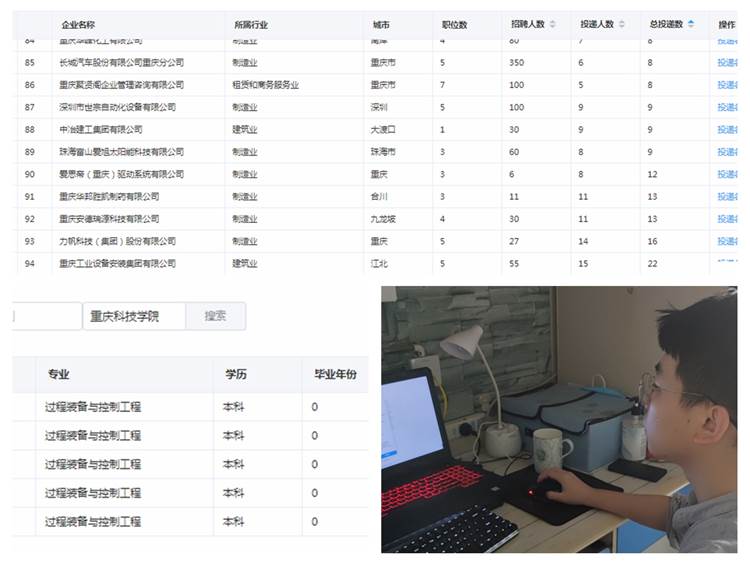Click the 搜索 search button
Viewport: 750px width, 562px height.
coord(215,316)
